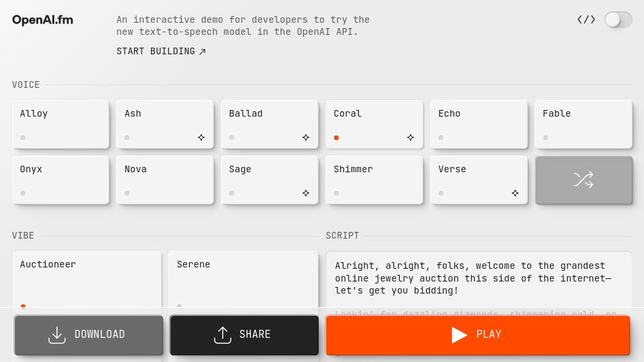Click the sparkle icon on Coral card
This screenshot has width=644, height=362.
tap(411, 137)
